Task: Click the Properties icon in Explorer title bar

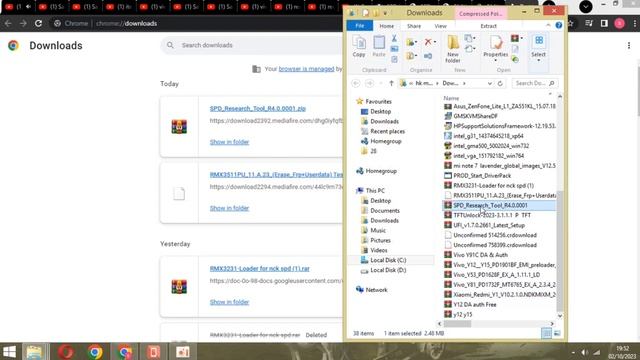Action: tap(366, 13)
